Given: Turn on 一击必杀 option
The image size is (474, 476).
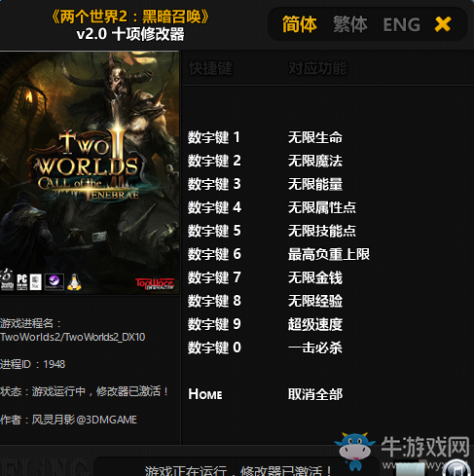Looking at the screenshot, I should [x=315, y=348].
